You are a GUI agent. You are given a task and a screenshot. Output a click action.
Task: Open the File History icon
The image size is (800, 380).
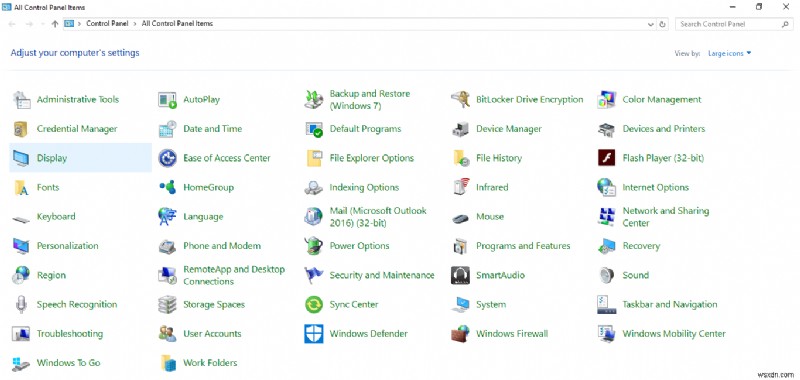tap(461, 159)
